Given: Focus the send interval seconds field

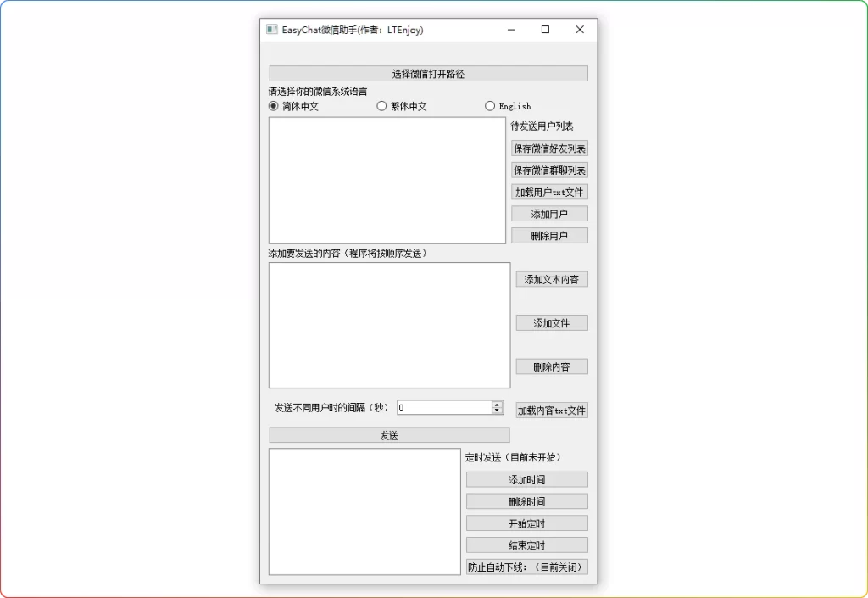Looking at the screenshot, I should [444, 407].
